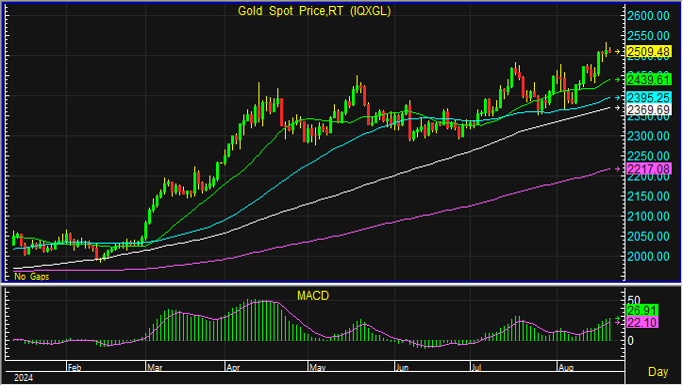The height and width of the screenshot is (386, 683).
Task: Click the No Gaps label
Action: [x=32, y=277]
